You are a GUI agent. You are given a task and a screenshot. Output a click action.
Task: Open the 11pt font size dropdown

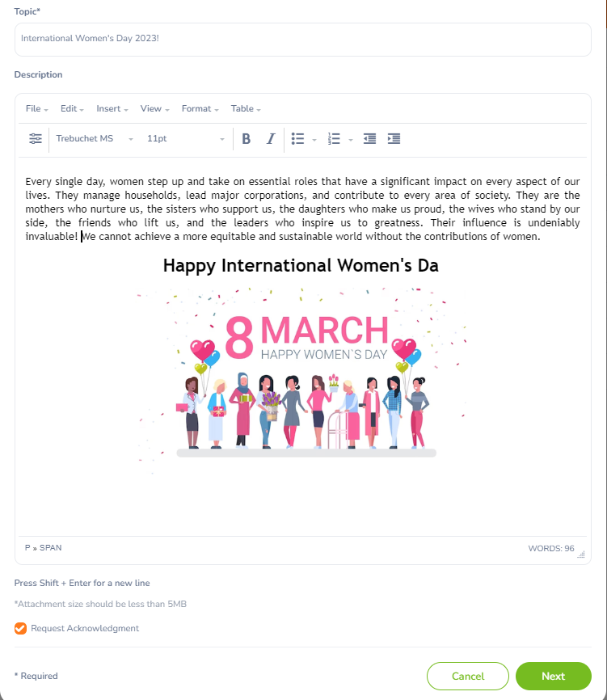coord(186,139)
